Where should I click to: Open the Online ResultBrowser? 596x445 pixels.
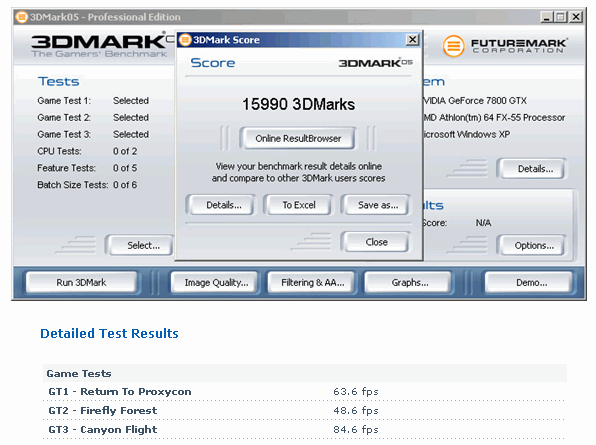pos(298,138)
